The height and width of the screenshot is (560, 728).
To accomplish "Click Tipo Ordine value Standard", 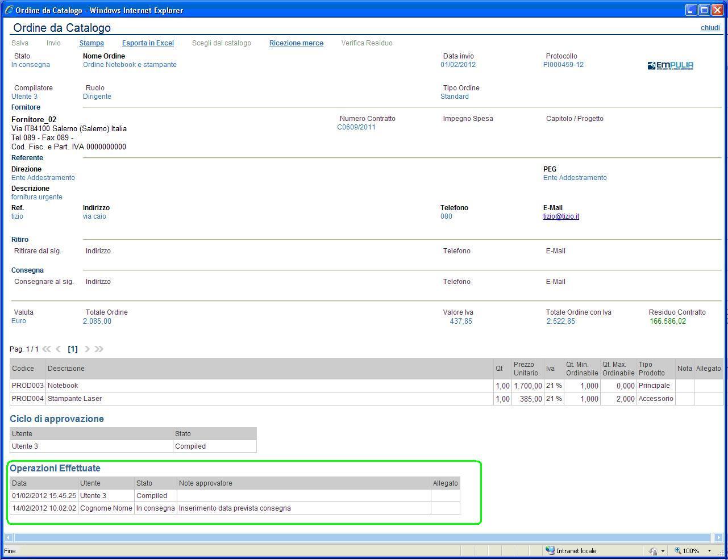I will click(455, 97).
